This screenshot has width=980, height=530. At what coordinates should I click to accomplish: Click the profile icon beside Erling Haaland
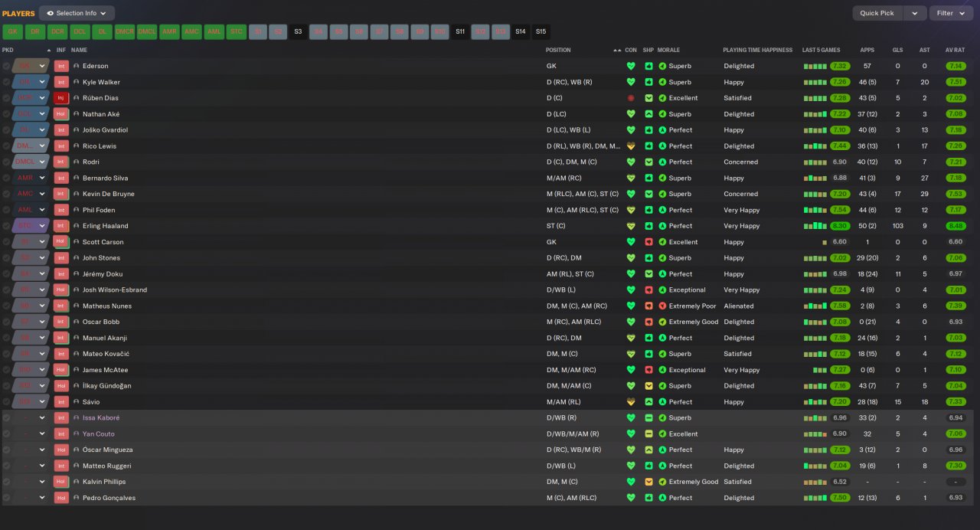pos(77,226)
